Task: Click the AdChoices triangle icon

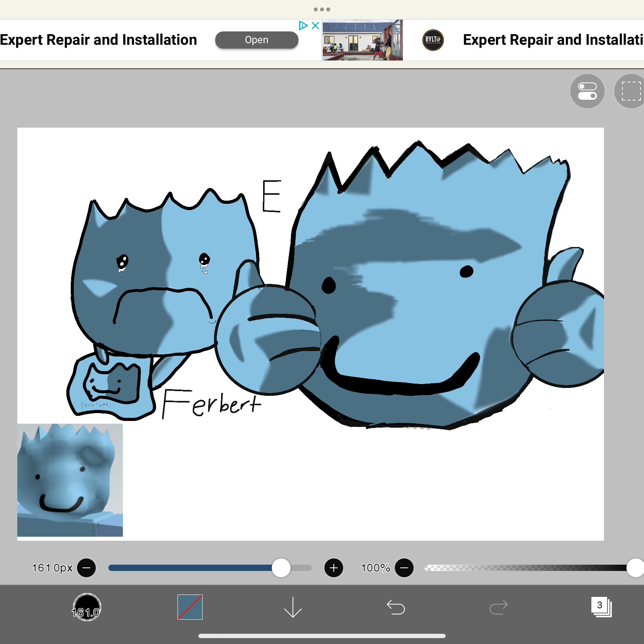Action: [303, 26]
